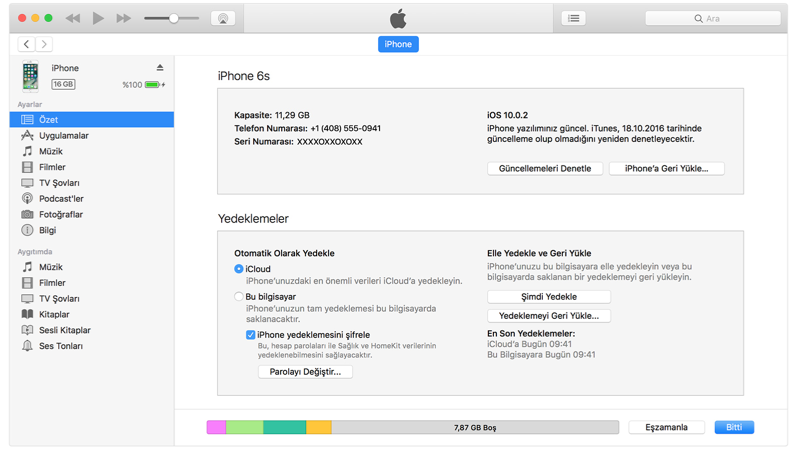Click the Güncellemeleri Denetle button
797x452 pixels.
click(545, 168)
